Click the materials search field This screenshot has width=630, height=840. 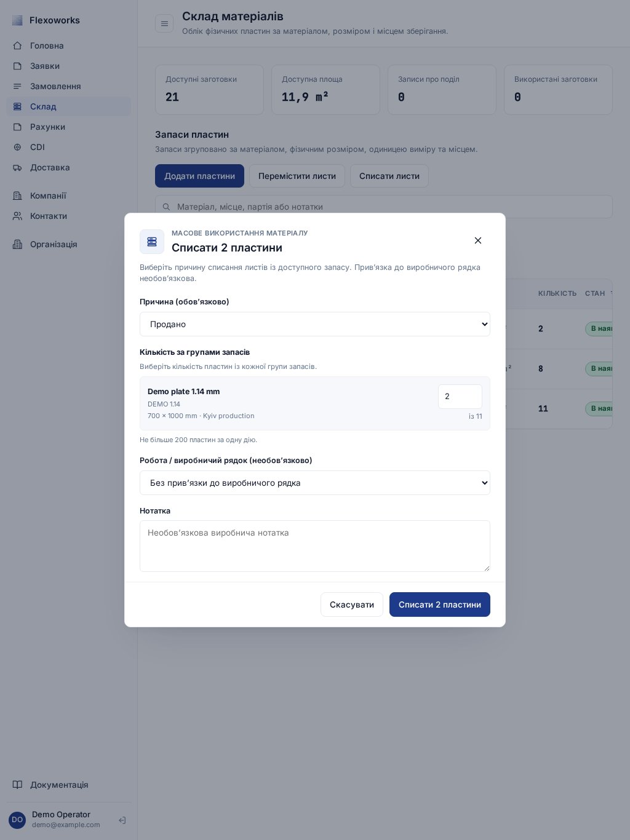point(384,207)
